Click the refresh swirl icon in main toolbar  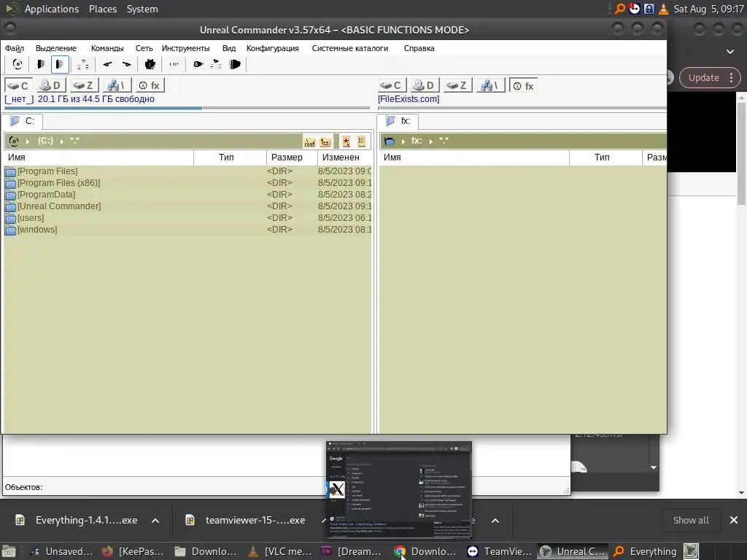[x=18, y=64]
